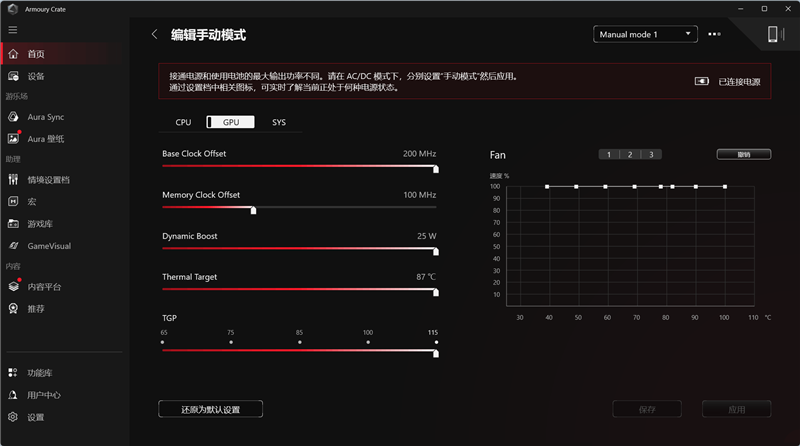Open 用户中心 user center bell icon
This screenshot has width=800, height=446.
[x=13, y=395]
